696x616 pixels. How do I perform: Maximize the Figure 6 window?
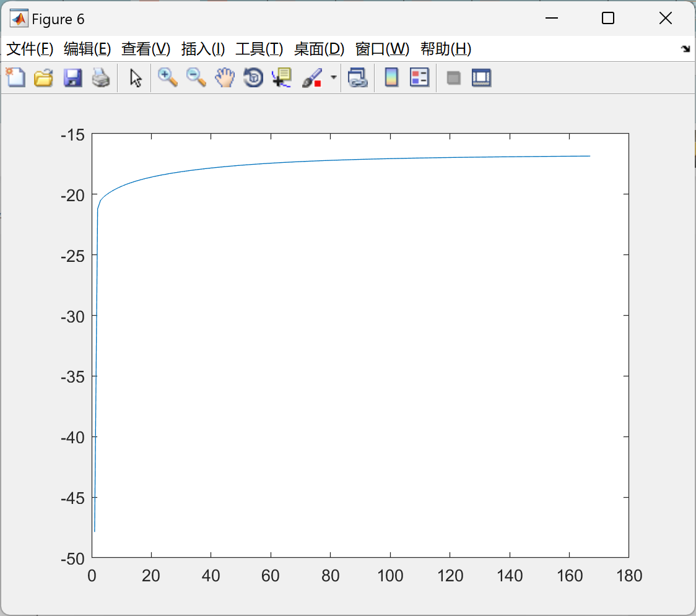(607, 18)
